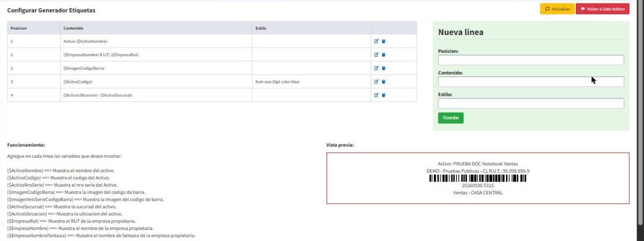Screen dimensions: 644x241
Task: Delete the {$ImagenCodigoBarra} row
Action: [384, 68]
